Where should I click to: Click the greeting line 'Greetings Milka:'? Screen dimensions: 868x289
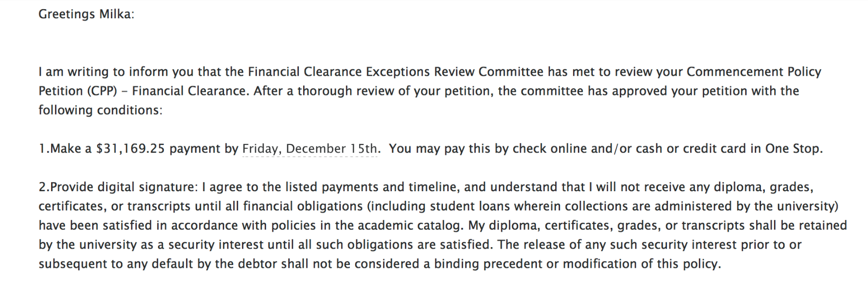pos(86,14)
